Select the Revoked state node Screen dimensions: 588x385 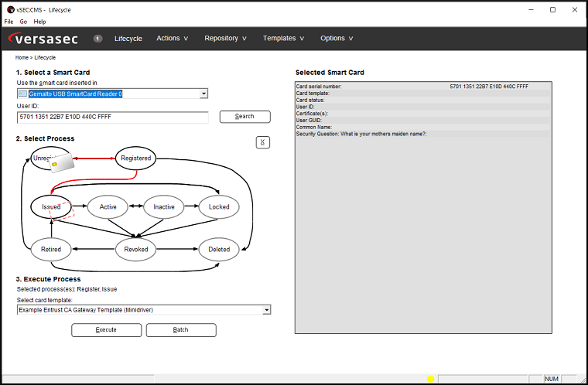(x=135, y=249)
